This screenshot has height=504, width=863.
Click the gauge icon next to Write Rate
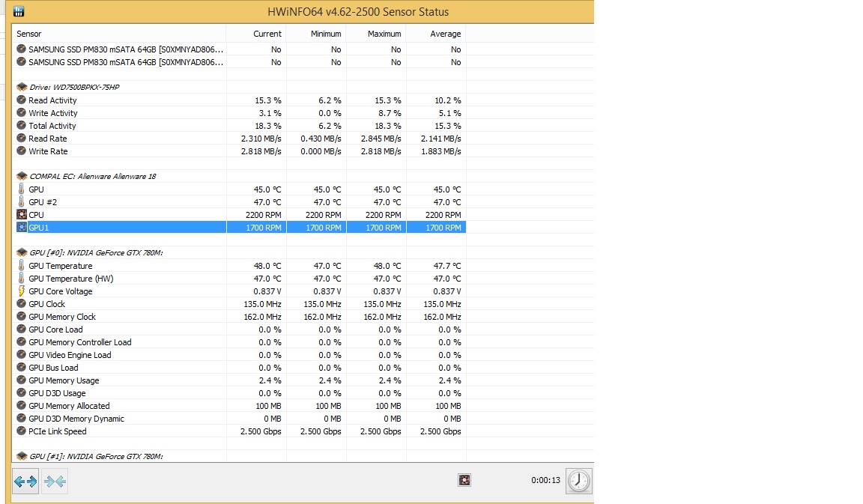pos(22,151)
